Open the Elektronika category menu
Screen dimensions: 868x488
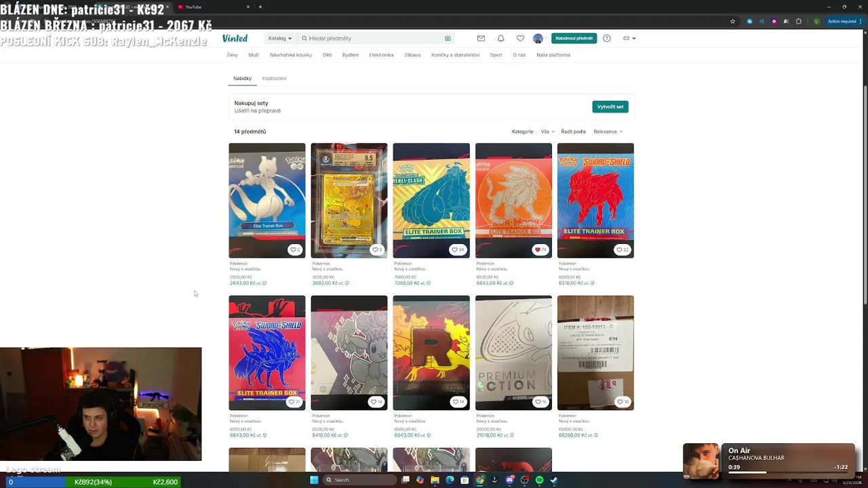(x=381, y=55)
